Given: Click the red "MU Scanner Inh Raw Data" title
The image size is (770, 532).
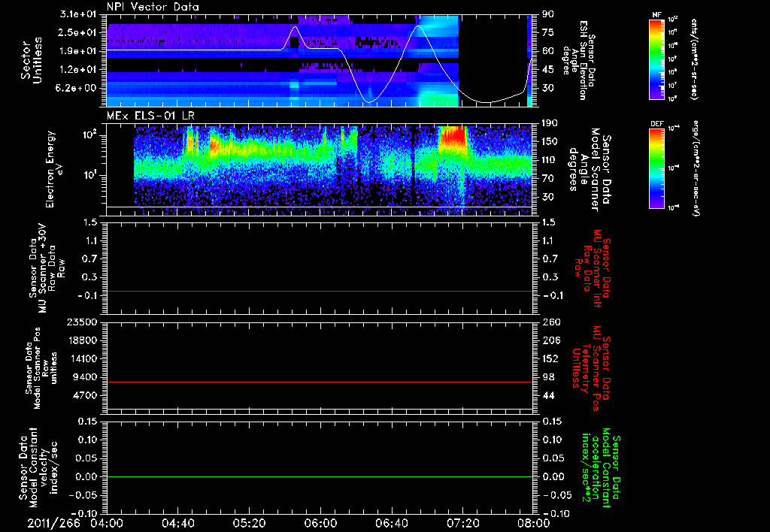Looking at the screenshot, I should pyautogui.click(x=593, y=268).
